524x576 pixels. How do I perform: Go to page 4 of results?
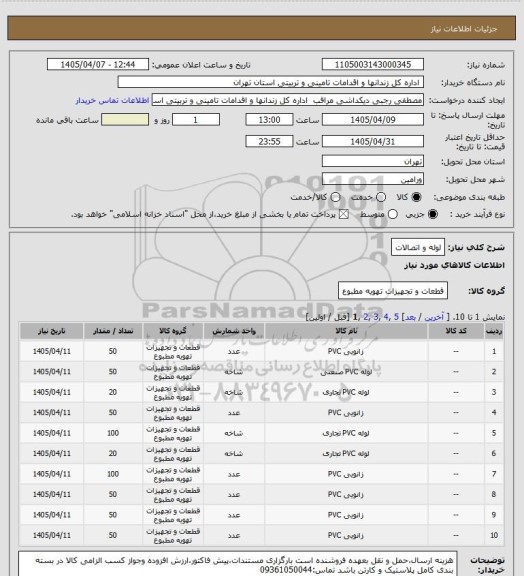tap(386, 317)
